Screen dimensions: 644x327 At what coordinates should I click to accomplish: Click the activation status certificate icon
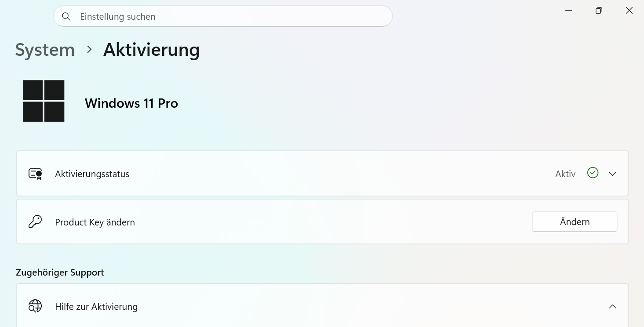[x=35, y=174]
